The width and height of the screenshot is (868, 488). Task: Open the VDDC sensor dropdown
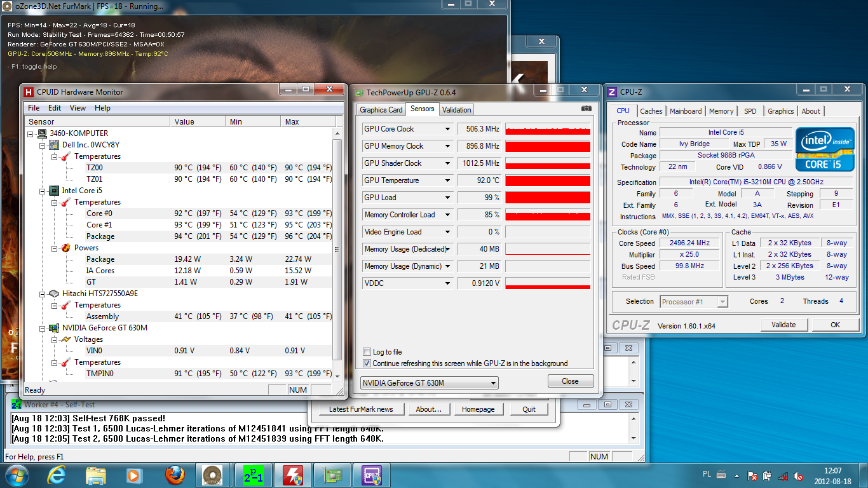[x=447, y=283]
